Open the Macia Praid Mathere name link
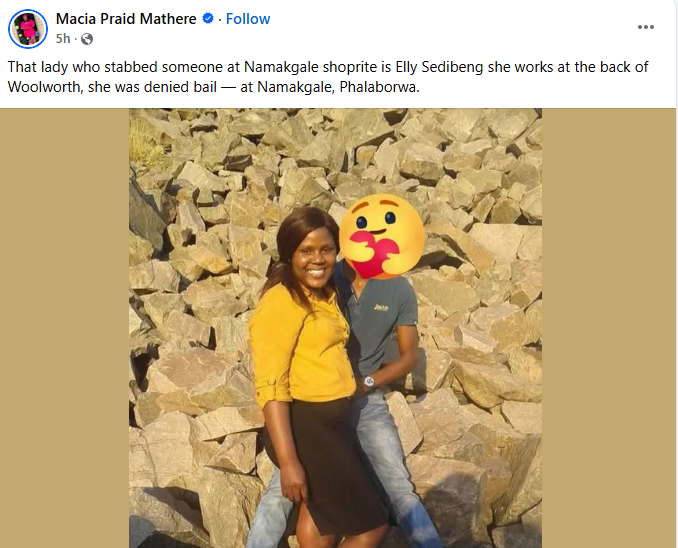The height and width of the screenshot is (548, 678). 127,19
